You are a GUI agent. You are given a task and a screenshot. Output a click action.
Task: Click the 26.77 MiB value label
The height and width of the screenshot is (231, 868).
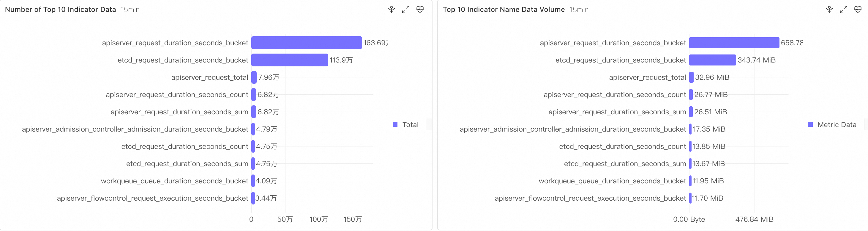coord(711,95)
